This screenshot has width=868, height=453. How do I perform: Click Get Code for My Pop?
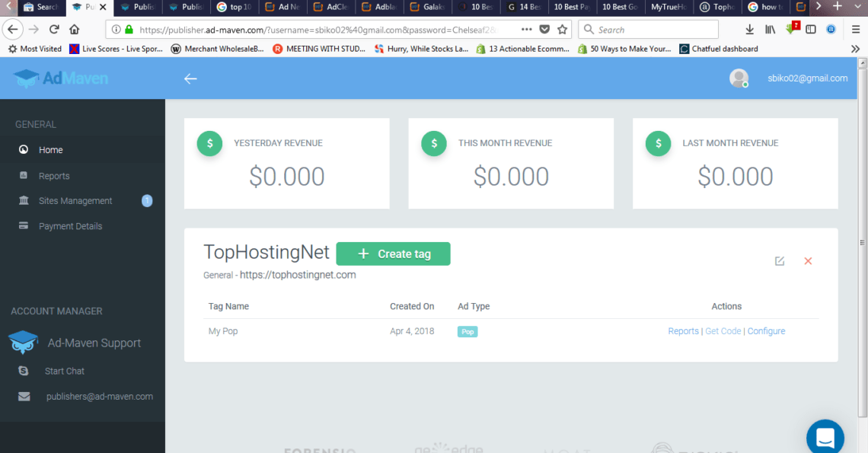723,331
